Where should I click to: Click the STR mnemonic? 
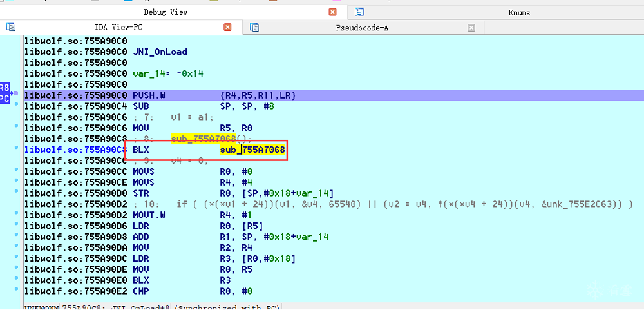[x=141, y=193]
